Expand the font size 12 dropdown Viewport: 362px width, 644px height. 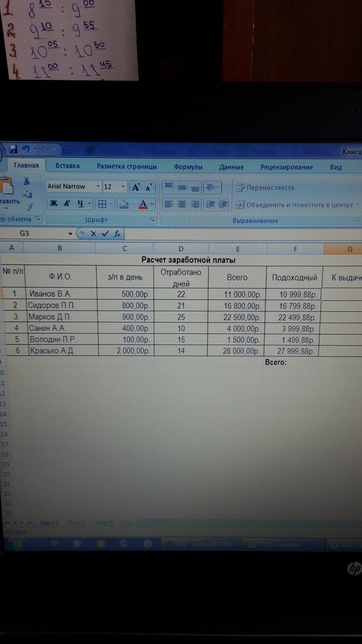(123, 187)
